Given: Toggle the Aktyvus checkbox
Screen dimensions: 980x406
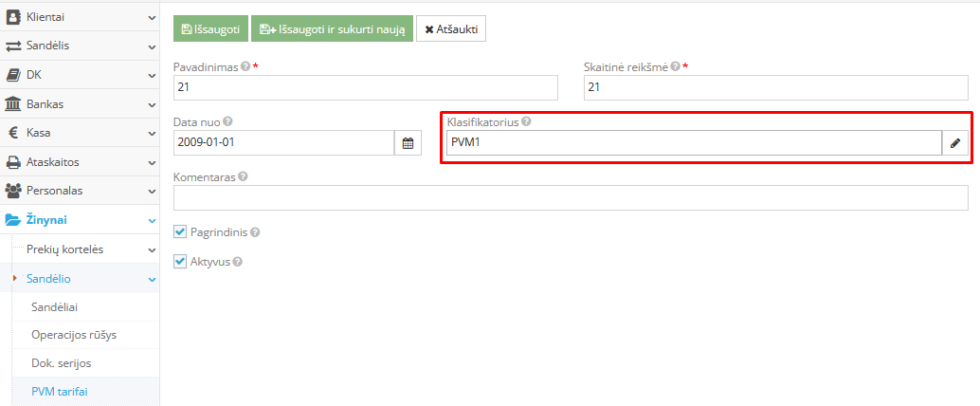Looking at the screenshot, I should click(180, 261).
